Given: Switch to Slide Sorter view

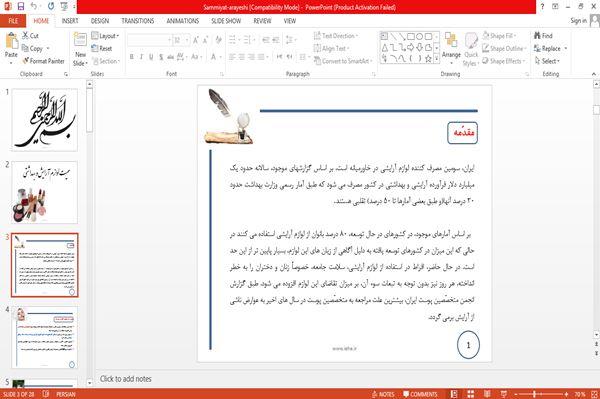Looking at the screenshot, I should [x=470, y=394].
